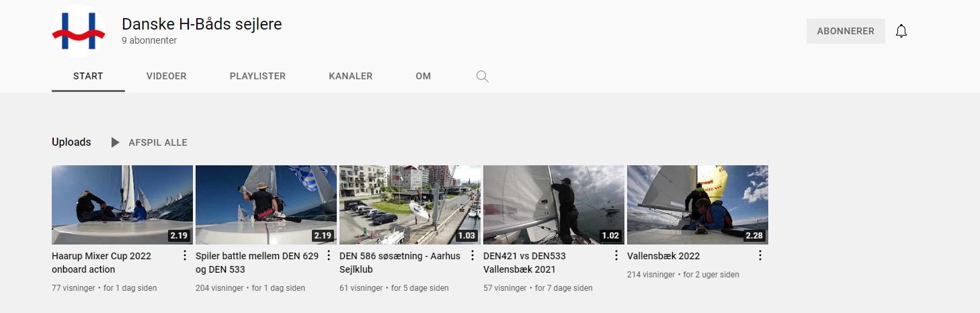This screenshot has height=313, width=980.
Task: Click the 61 visninger text
Action: coord(362,288)
